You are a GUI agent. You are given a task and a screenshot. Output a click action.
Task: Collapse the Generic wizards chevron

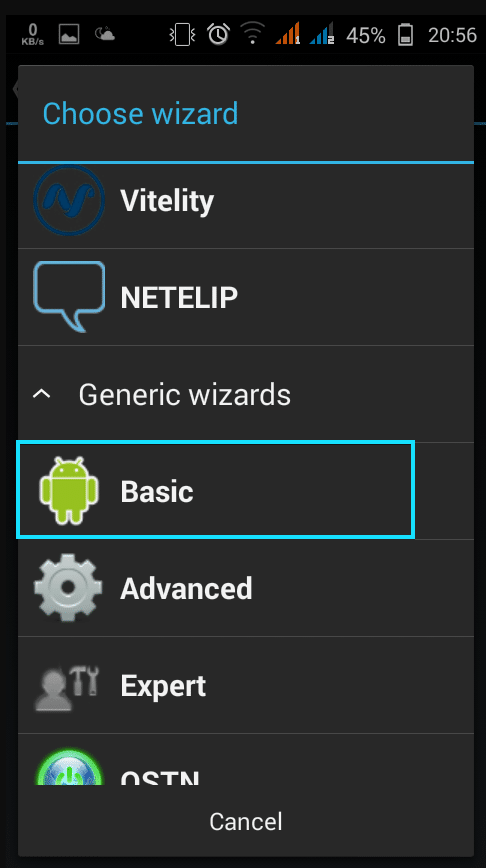click(42, 394)
